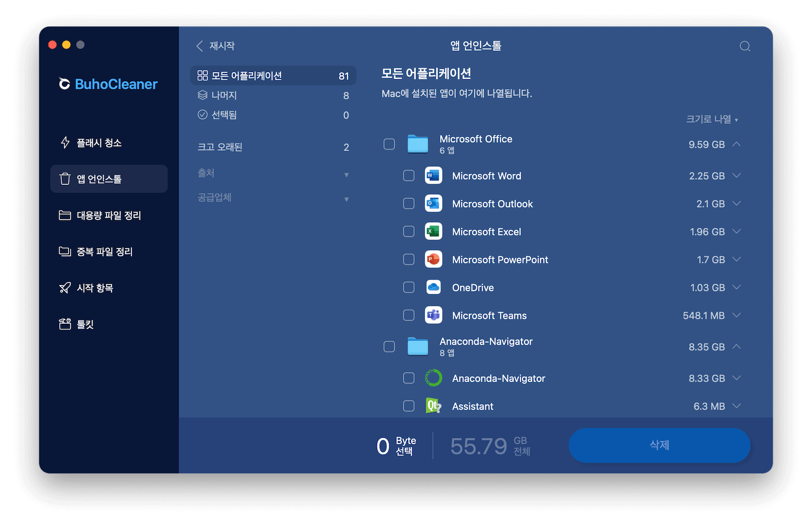Expand Anaconda-Navigator 8.33 GB row chevron
Screen dimensions: 812x525
[x=737, y=378]
